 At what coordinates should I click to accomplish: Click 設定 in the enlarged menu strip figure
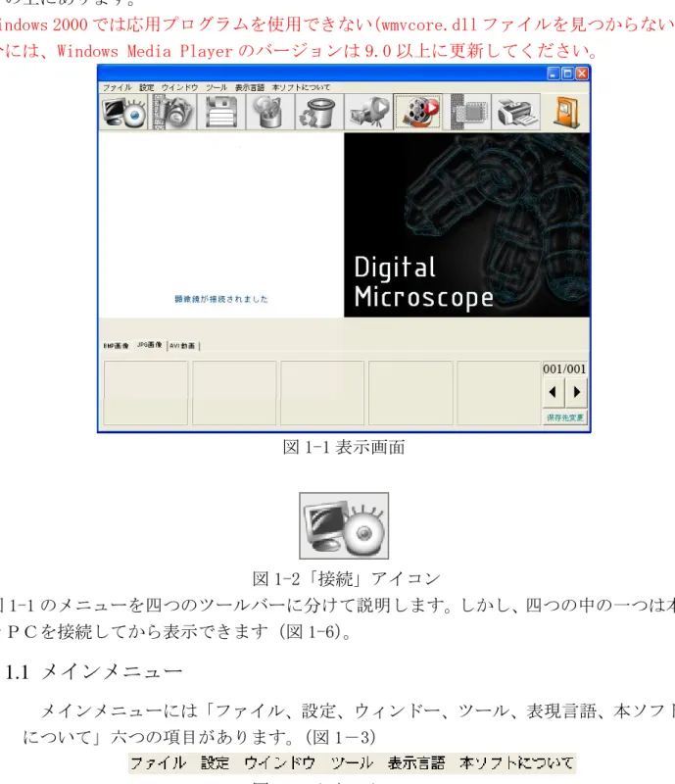tap(215, 763)
